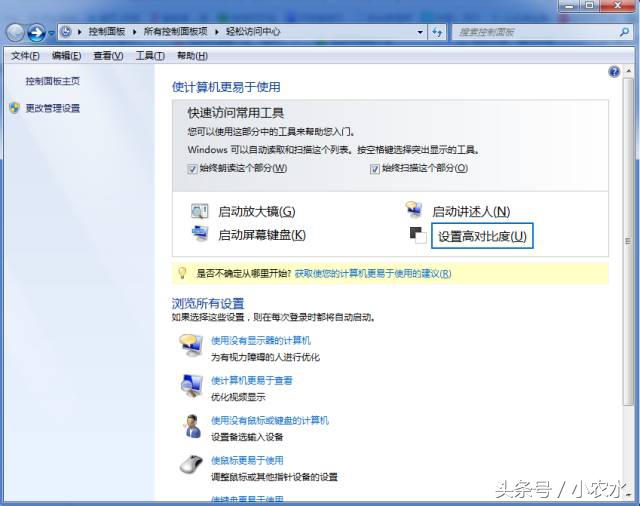This screenshot has height=506, width=640.
Task: Open 使用没有显示器的计算机 link
Action: click(261, 340)
